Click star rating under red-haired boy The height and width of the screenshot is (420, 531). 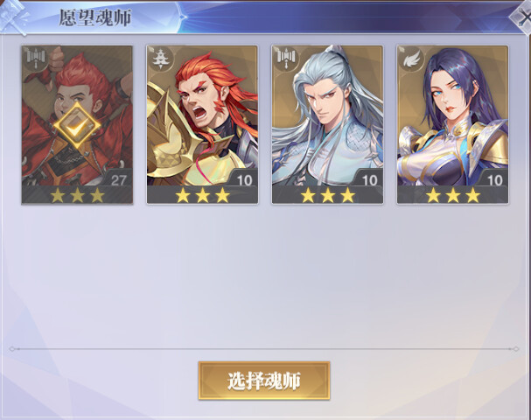coord(77,195)
